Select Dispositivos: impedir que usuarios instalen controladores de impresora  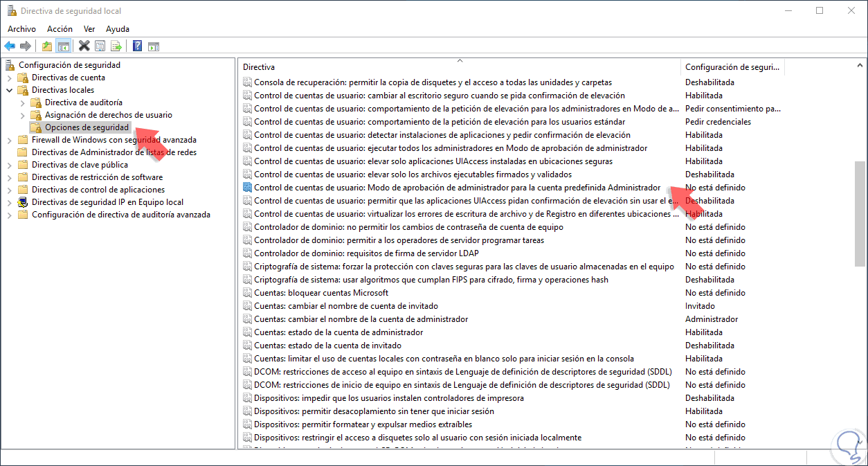coord(389,398)
